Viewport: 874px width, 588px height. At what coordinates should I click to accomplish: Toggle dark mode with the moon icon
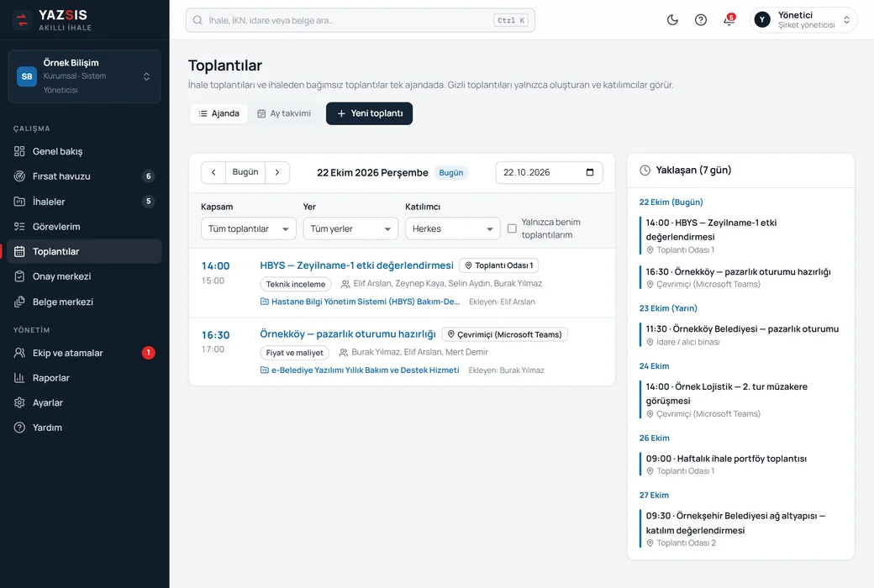(673, 20)
